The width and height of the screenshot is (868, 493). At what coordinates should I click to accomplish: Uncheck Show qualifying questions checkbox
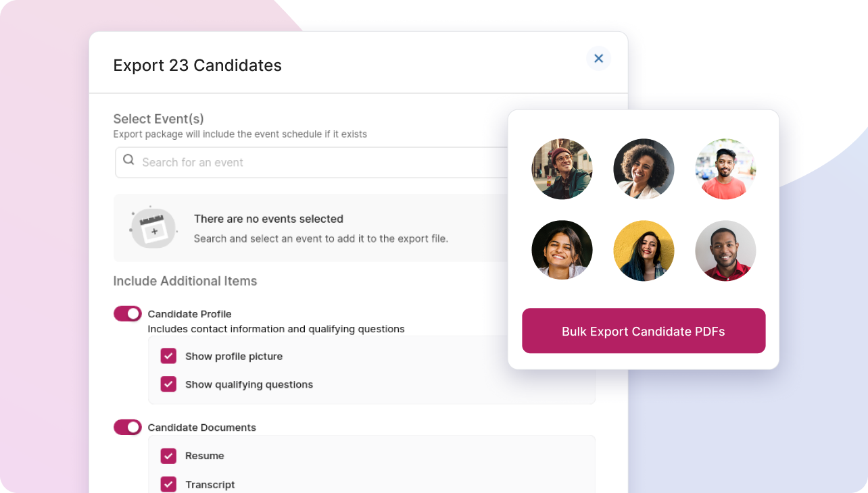tap(168, 384)
